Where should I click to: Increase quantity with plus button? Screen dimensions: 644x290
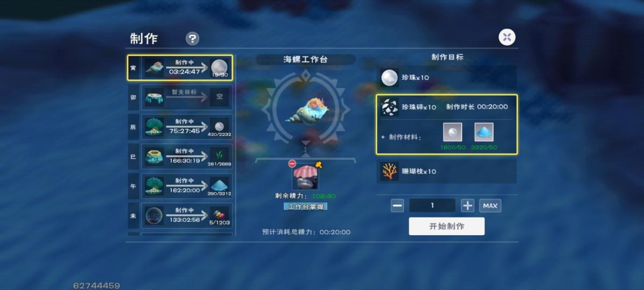(x=467, y=205)
